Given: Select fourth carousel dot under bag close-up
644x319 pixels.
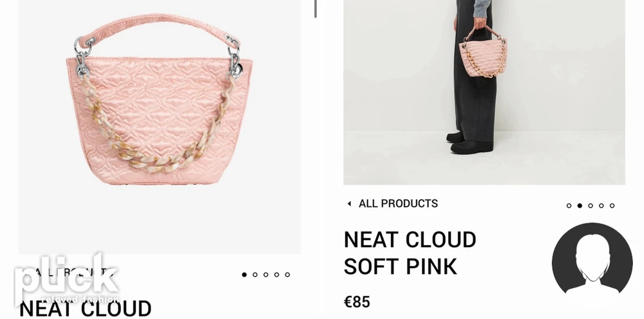Looking at the screenshot, I should (x=276, y=275).
